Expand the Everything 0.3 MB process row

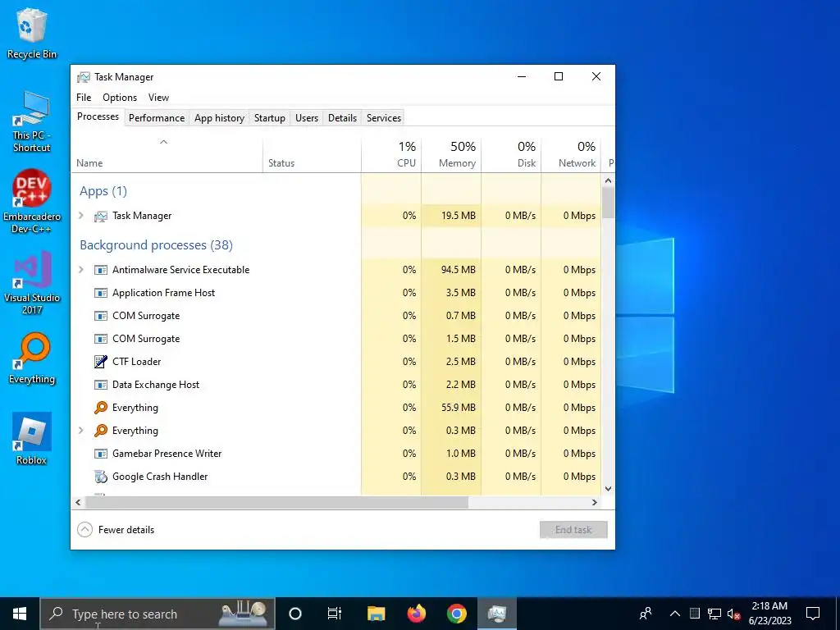(x=81, y=431)
